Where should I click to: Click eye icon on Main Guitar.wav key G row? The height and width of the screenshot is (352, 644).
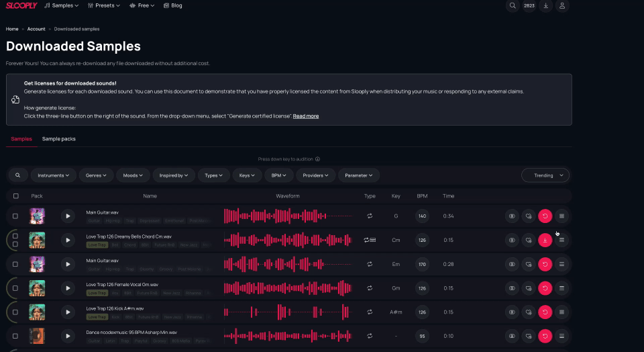[512, 216]
